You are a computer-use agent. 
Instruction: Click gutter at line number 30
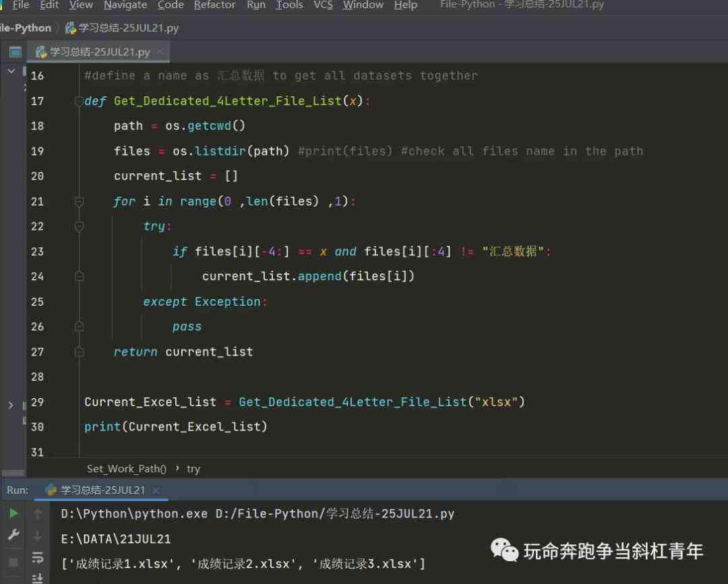click(x=37, y=427)
